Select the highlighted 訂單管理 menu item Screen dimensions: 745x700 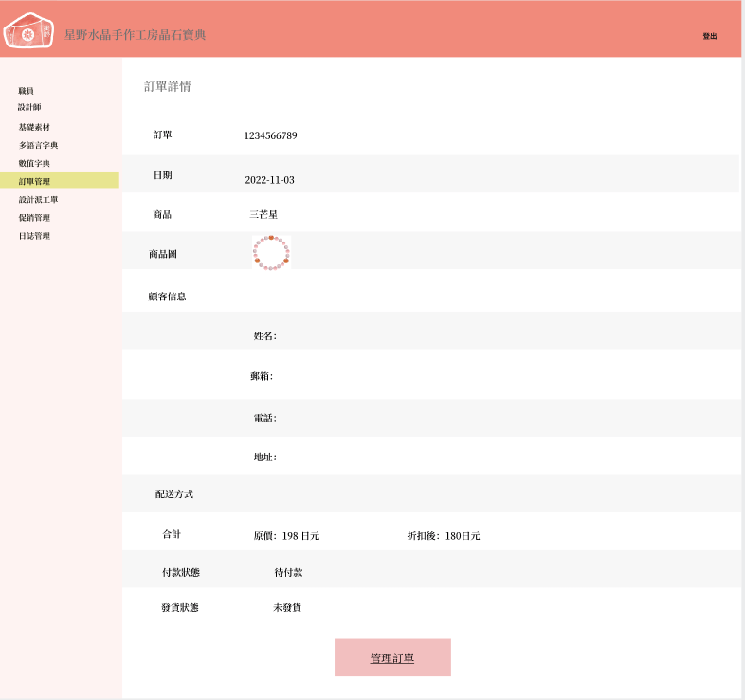(34, 181)
